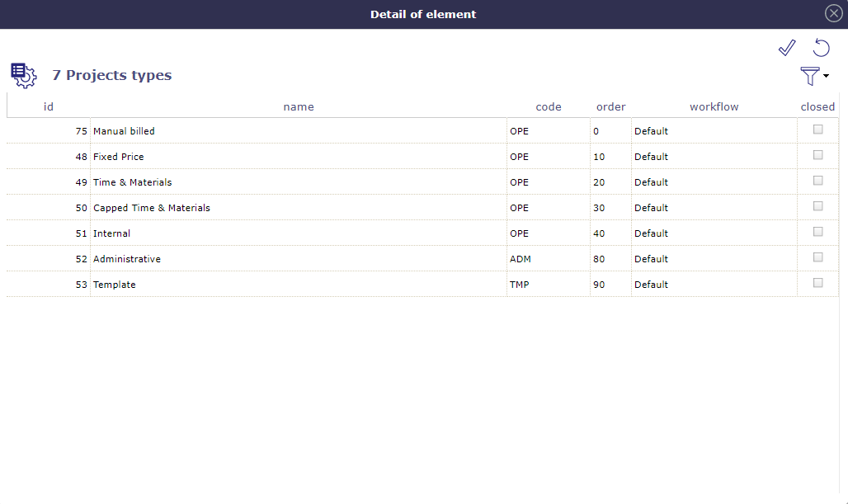Click the workflow column header
Viewport: 848px width, 504px height.
tap(714, 106)
